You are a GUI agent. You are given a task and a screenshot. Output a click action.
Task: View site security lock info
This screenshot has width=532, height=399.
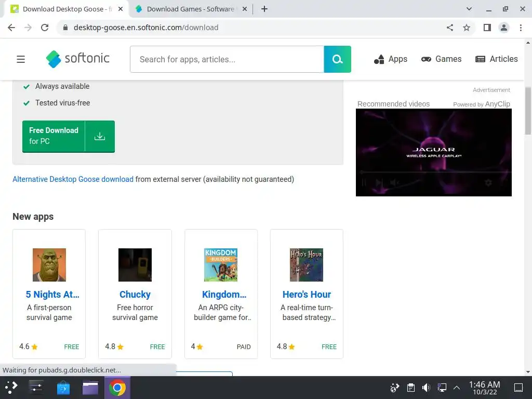pyautogui.click(x=65, y=28)
